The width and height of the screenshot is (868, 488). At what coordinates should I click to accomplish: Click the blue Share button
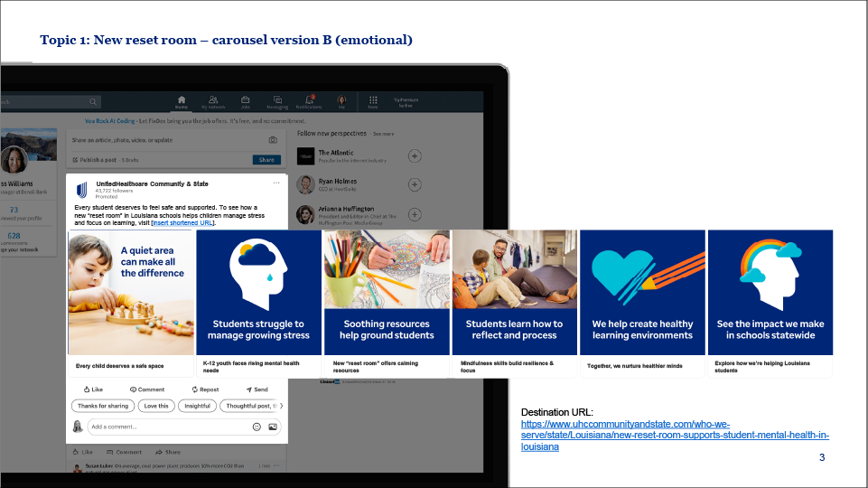[x=266, y=160]
